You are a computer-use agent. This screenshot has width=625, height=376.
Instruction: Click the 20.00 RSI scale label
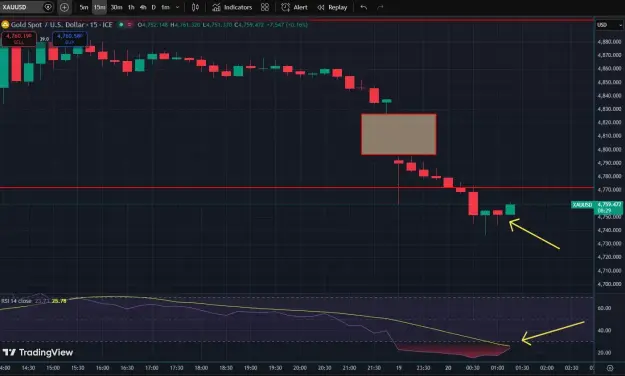point(604,352)
